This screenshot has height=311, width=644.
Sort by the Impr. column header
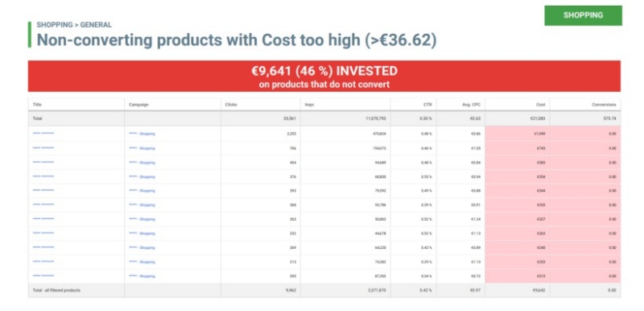point(309,105)
